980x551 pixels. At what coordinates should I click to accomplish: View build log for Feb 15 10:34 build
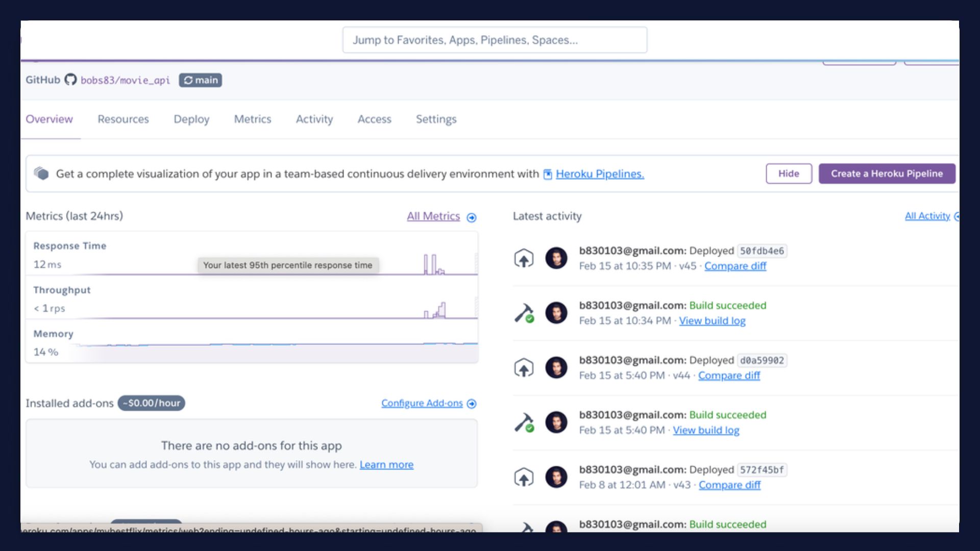(x=711, y=320)
